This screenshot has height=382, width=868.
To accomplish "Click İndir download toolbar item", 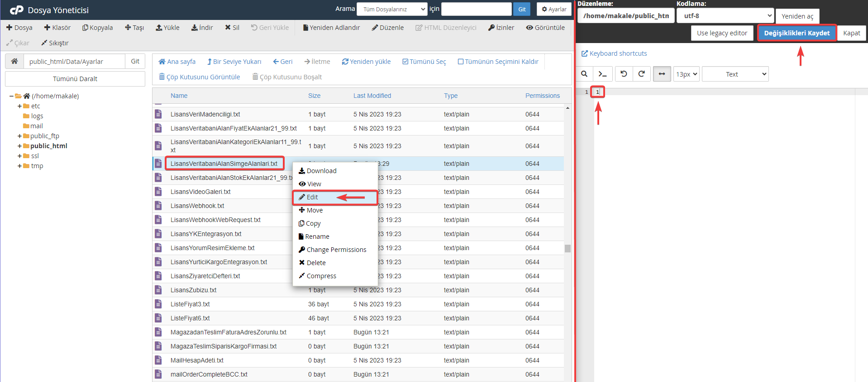I will pyautogui.click(x=202, y=28).
